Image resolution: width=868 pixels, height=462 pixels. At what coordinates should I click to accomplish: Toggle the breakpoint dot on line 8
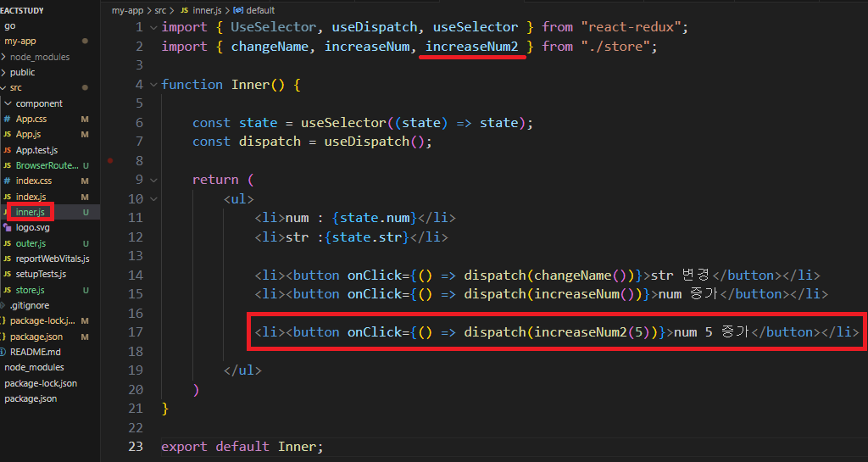(x=110, y=160)
